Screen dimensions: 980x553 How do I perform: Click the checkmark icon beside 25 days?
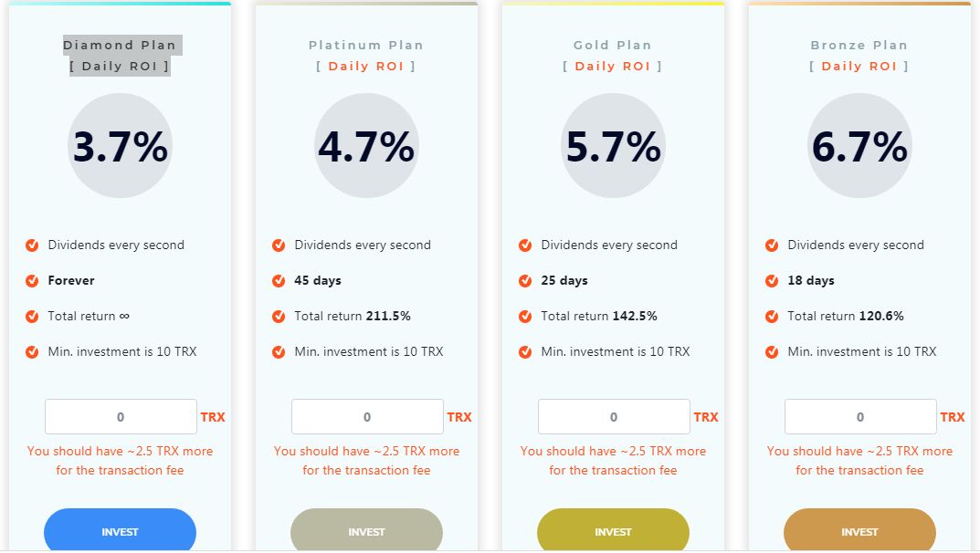[525, 281]
